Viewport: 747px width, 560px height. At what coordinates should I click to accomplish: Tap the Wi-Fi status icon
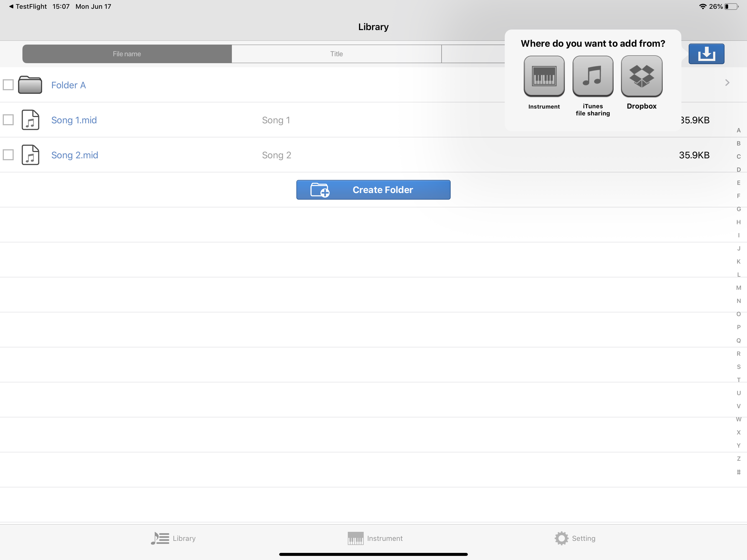[x=703, y=6]
